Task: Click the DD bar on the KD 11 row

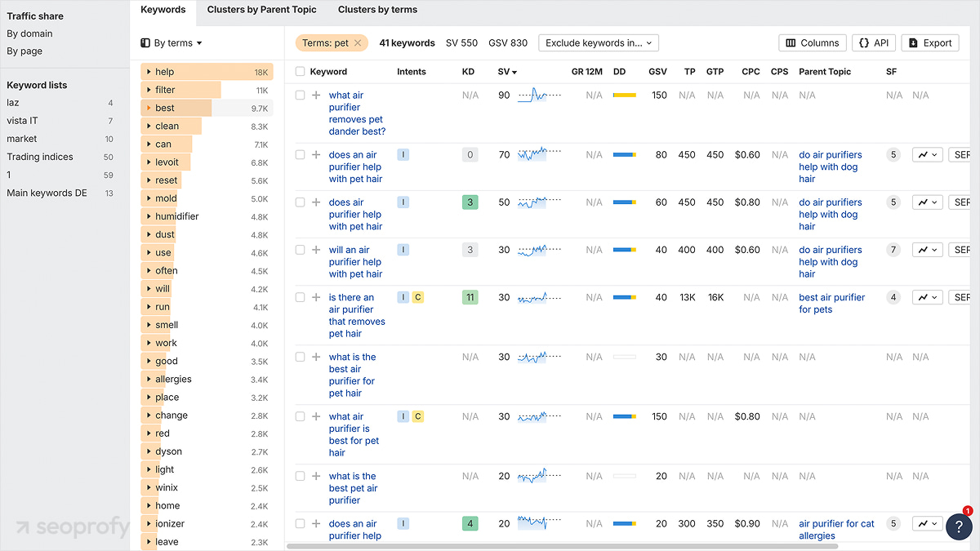Action: point(624,298)
